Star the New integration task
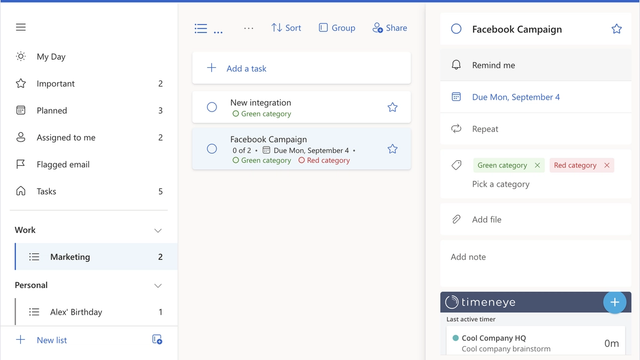The width and height of the screenshot is (640, 360). point(392,107)
